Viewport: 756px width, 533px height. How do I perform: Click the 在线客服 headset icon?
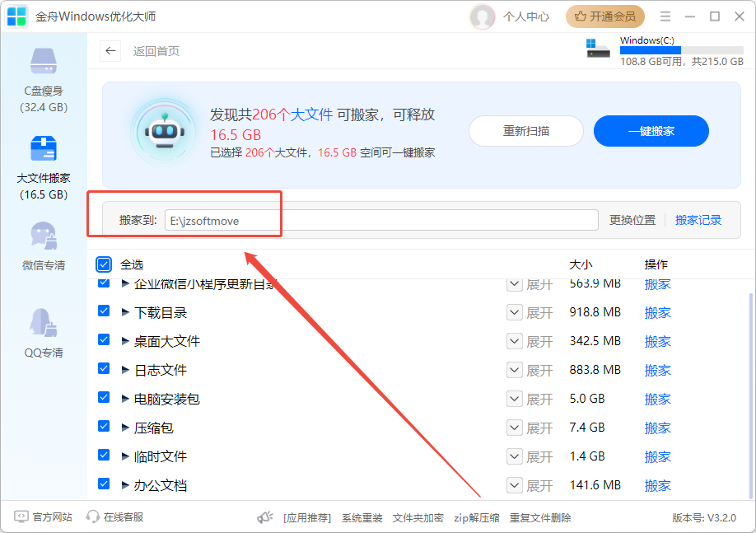[x=92, y=517]
